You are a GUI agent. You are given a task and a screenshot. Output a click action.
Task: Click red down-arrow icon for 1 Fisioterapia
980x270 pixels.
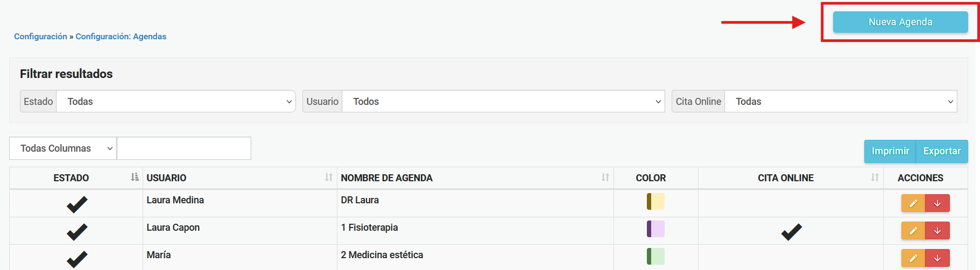point(937,231)
